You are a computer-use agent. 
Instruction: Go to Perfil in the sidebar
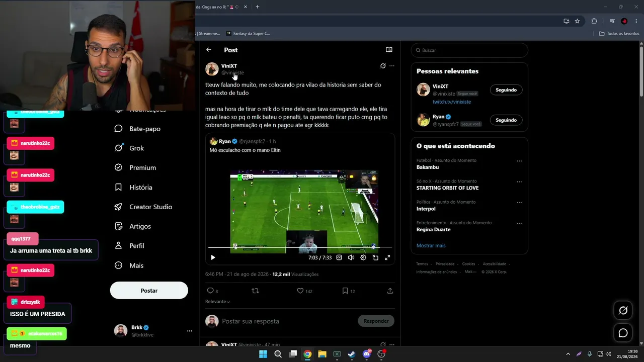coord(129,246)
